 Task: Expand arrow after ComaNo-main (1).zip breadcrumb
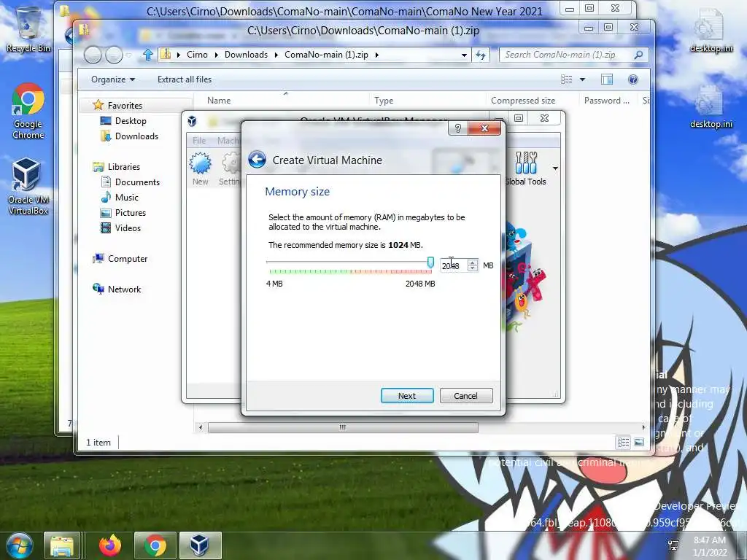pos(377,55)
